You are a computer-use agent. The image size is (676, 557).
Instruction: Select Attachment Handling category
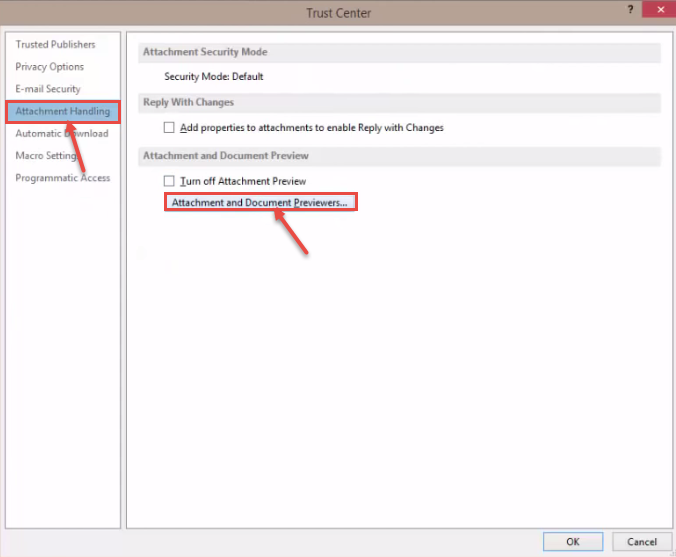(63, 111)
